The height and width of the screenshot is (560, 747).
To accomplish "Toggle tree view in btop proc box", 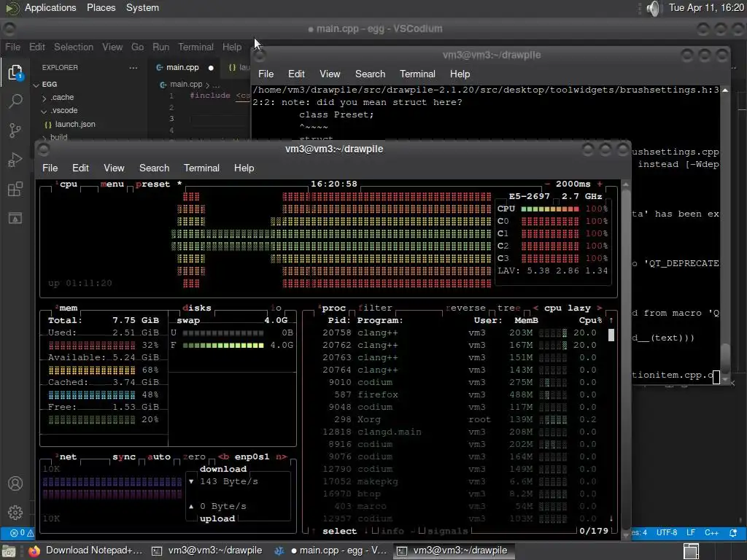I will pos(508,308).
